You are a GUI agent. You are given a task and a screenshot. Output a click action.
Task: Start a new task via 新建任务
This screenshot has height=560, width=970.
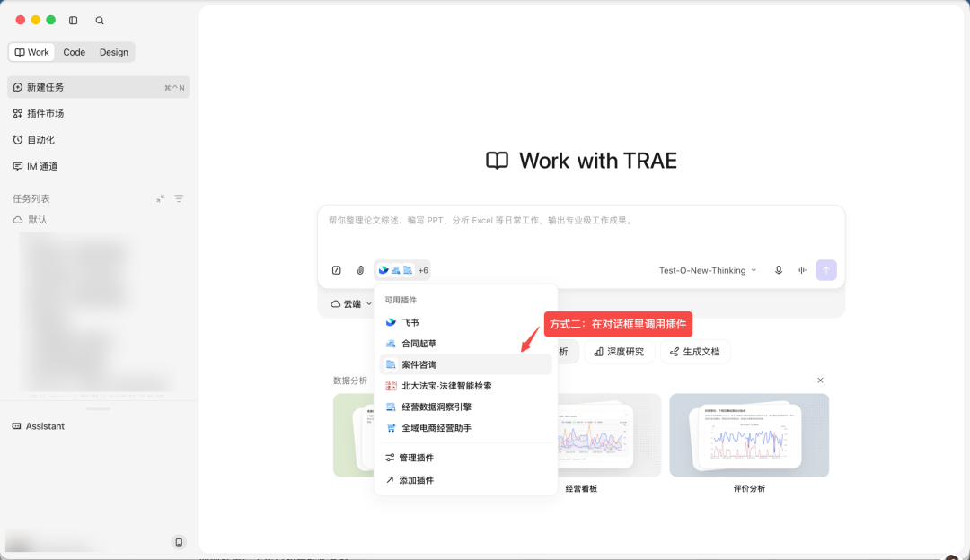[x=99, y=87]
